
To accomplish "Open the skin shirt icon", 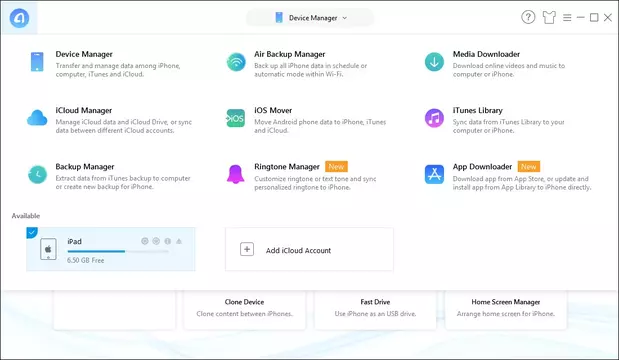I will [549, 17].
